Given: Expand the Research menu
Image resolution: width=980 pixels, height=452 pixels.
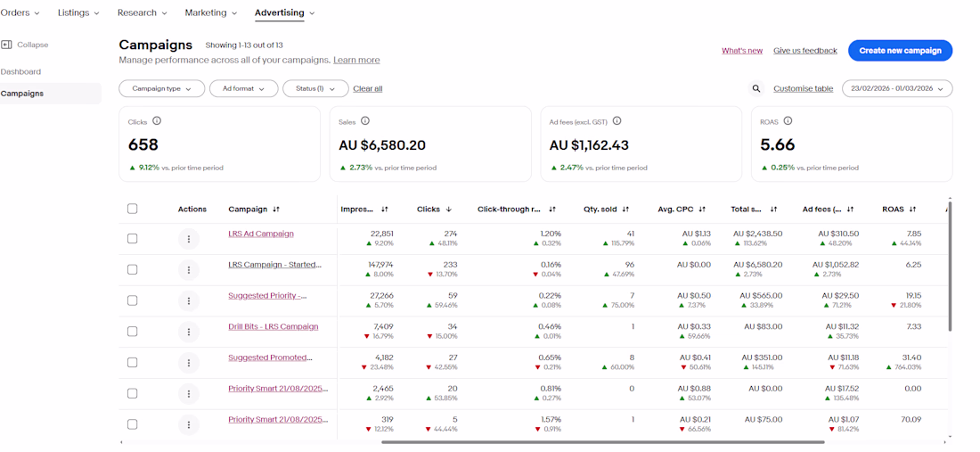Looking at the screenshot, I should point(143,12).
